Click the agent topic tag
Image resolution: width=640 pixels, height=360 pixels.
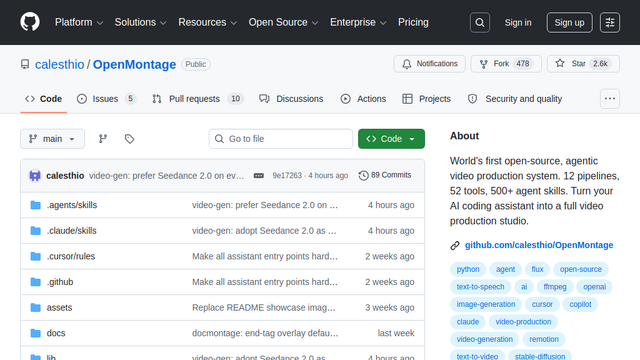pyautogui.click(x=505, y=269)
